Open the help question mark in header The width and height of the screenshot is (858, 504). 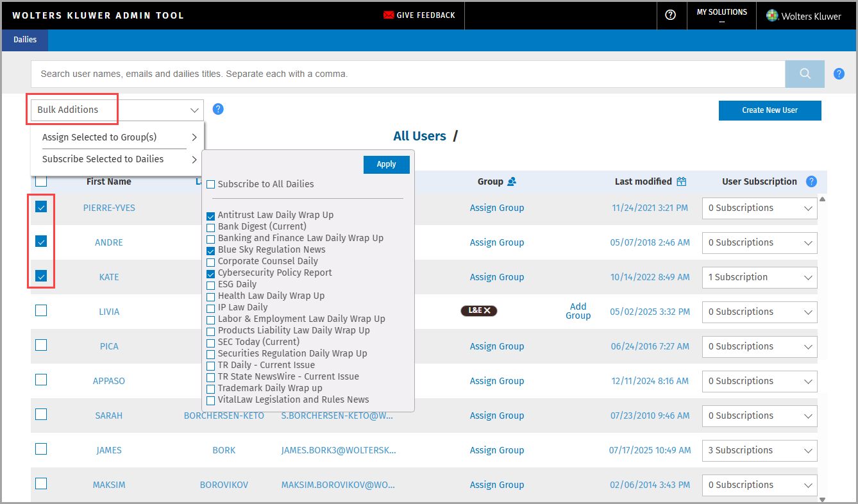[x=671, y=15]
